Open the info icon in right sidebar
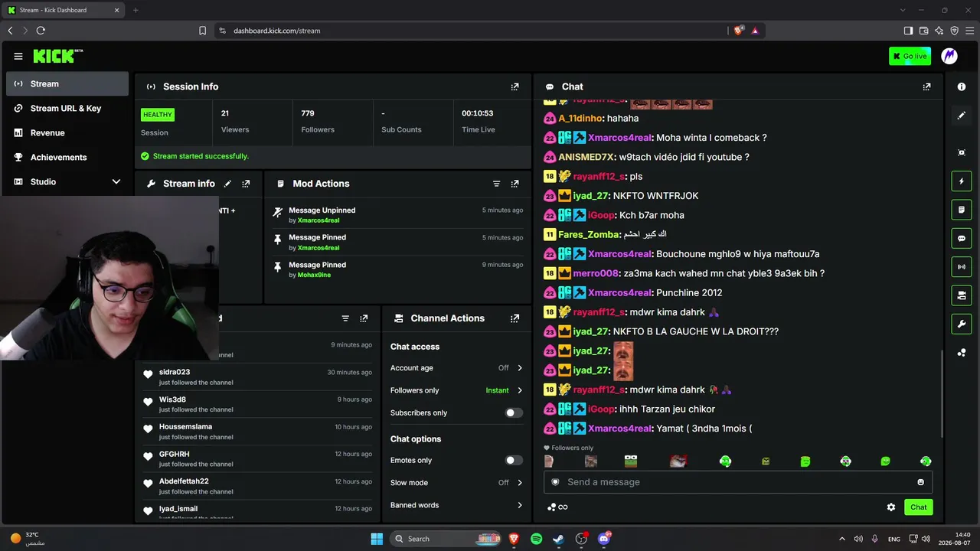The width and height of the screenshot is (980, 551). click(962, 86)
